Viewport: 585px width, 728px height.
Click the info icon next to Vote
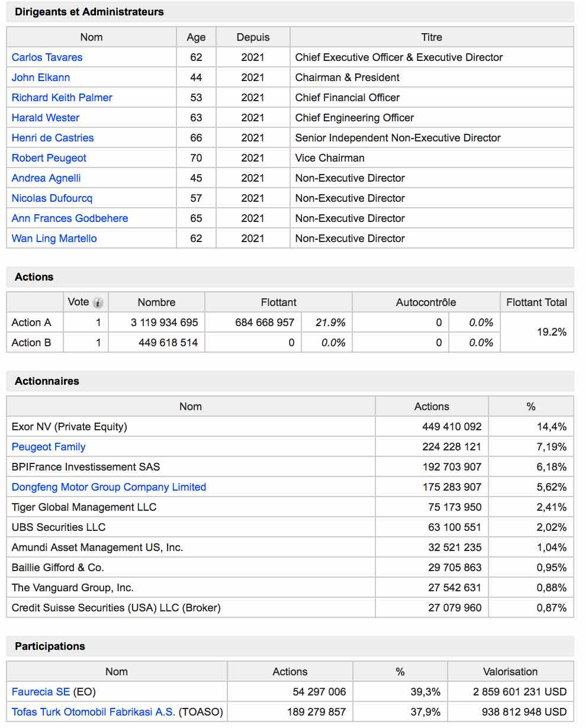point(98,303)
